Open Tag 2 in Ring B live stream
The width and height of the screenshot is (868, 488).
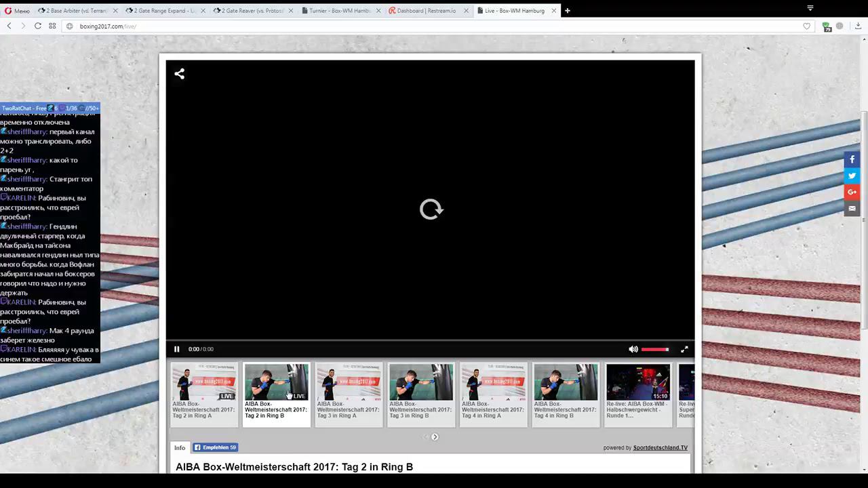pyautogui.click(x=277, y=394)
